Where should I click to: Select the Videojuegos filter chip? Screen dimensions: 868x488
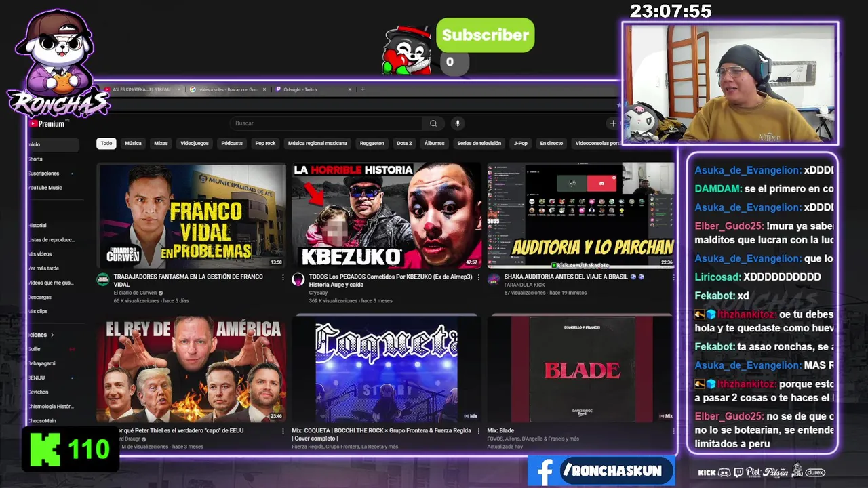click(x=195, y=143)
